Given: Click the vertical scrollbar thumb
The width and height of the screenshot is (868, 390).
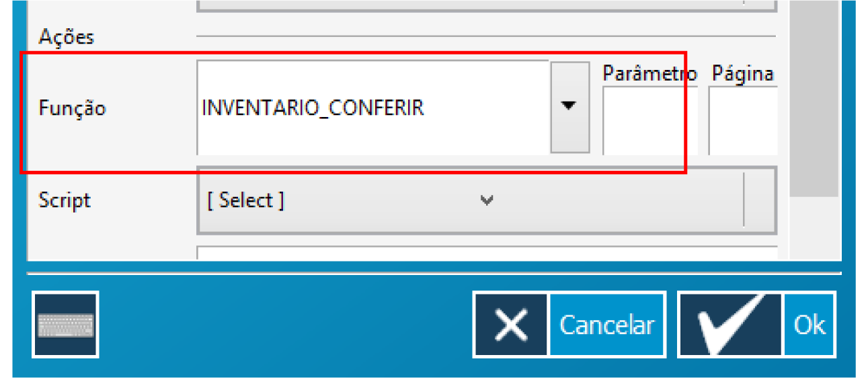Looking at the screenshot, I should 814,101.
